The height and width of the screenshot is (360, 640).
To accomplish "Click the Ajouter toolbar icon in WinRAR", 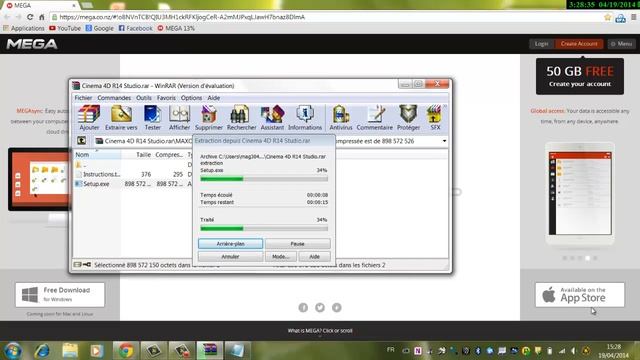I will pyautogui.click(x=89, y=118).
